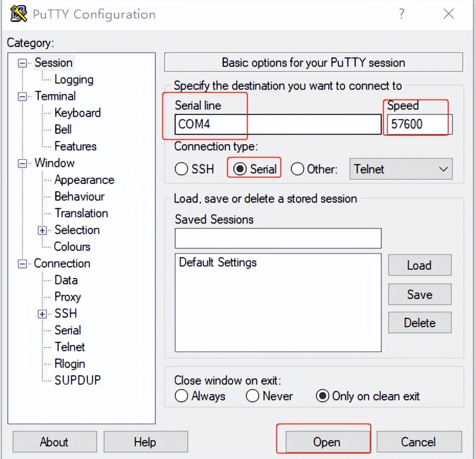Choose the Other connection type radio
The width and height of the screenshot is (476, 459).
click(x=298, y=169)
